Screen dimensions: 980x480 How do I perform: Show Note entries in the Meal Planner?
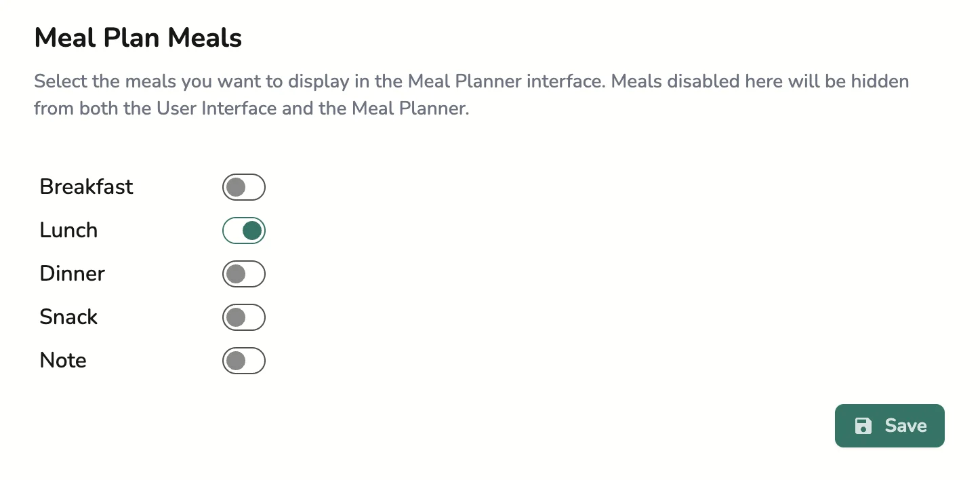(244, 361)
